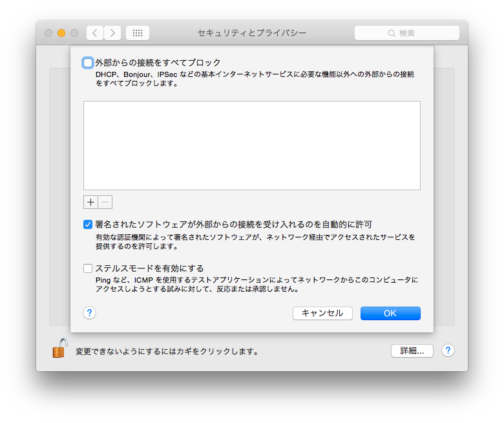Click the キャンセル button
Viewport: 504px width, 423px height.
[x=322, y=313]
